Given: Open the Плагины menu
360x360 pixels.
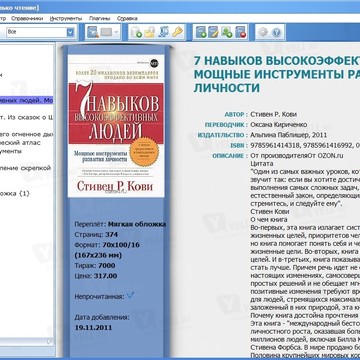Looking at the screenshot, I should coord(100,18).
